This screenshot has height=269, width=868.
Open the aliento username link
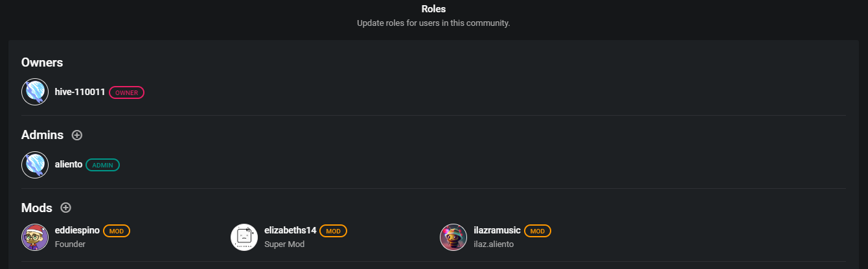(x=69, y=164)
